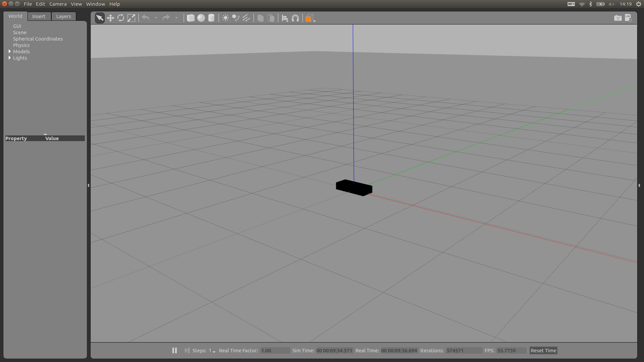Screen dimensions: 644x362
Task: Add a sphere shape
Action: [201, 18]
